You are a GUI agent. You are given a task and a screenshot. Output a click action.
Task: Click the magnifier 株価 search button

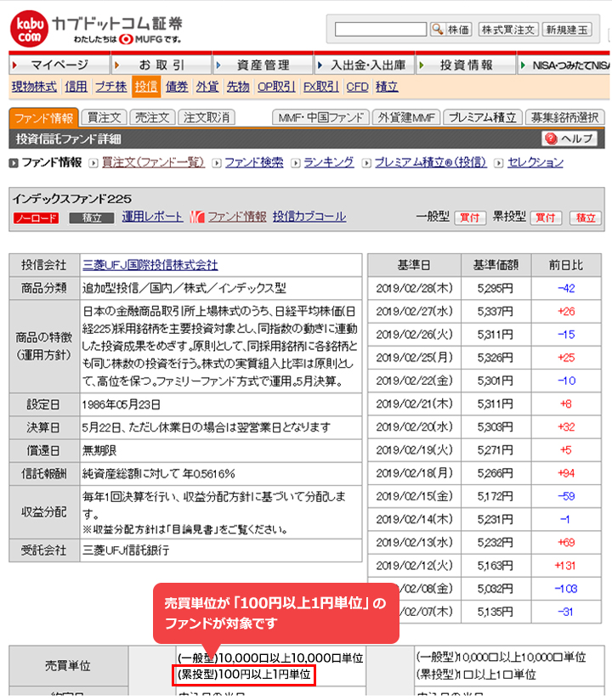click(x=450, y=30)
